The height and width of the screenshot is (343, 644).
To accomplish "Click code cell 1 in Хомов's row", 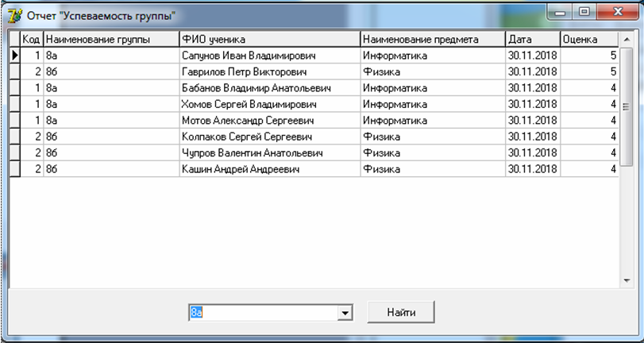I will click(32, 104).
